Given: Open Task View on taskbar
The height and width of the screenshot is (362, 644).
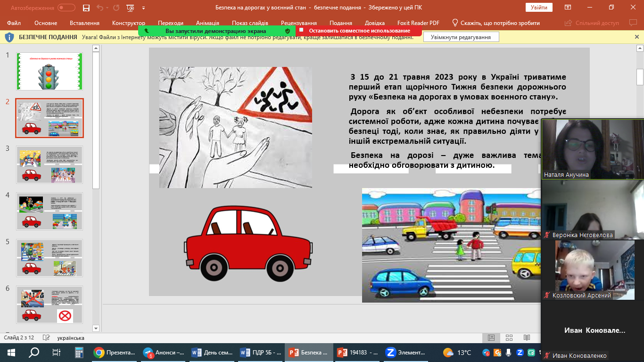Looking at the screenshot, I should [56, 352].
